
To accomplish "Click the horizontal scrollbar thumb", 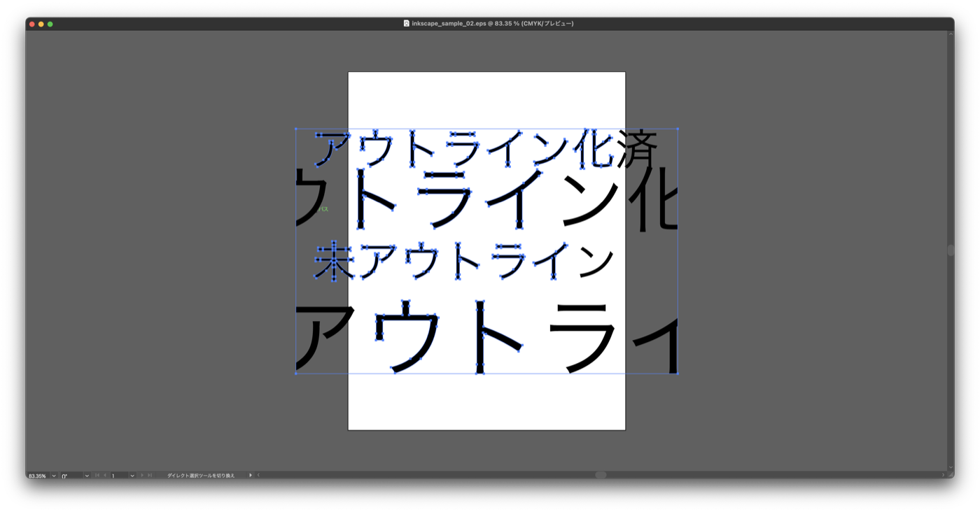I will pos(601,475).
